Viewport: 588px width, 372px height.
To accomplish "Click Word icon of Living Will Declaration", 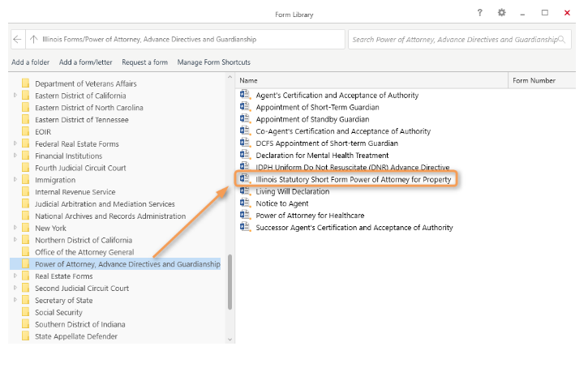I will (245, 190).
